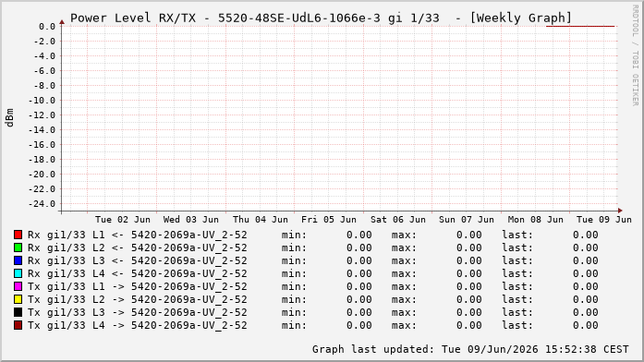The width and height of the screenshot is (644, 362).
Task: Click the Tx gi1/33 L3 legend label
Action: pyautogui.click(x=137, y=312)
